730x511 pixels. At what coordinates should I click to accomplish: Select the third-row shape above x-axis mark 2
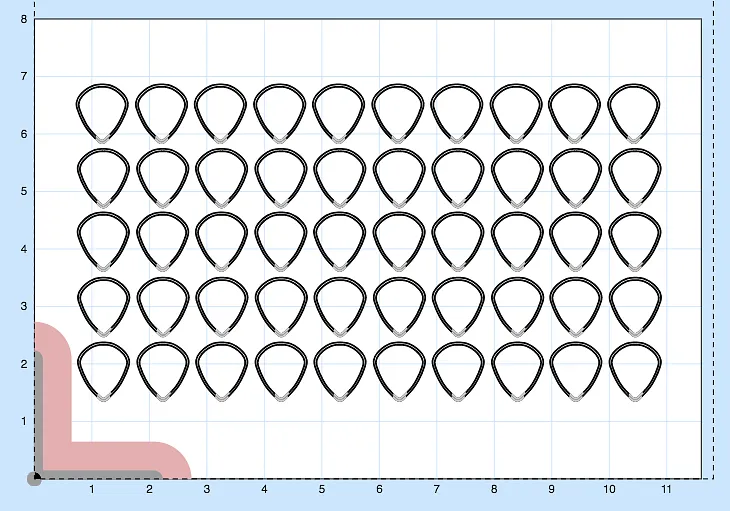(162, 241)
